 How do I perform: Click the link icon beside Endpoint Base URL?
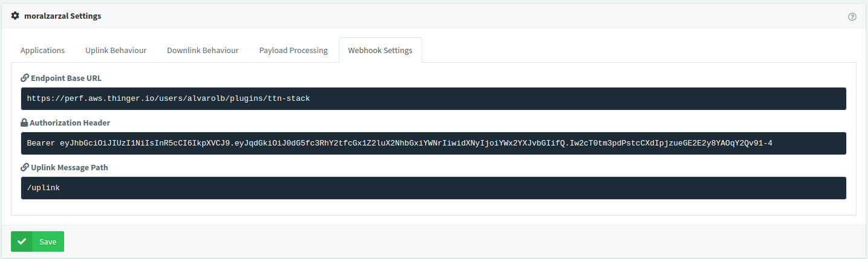(25, 78)
